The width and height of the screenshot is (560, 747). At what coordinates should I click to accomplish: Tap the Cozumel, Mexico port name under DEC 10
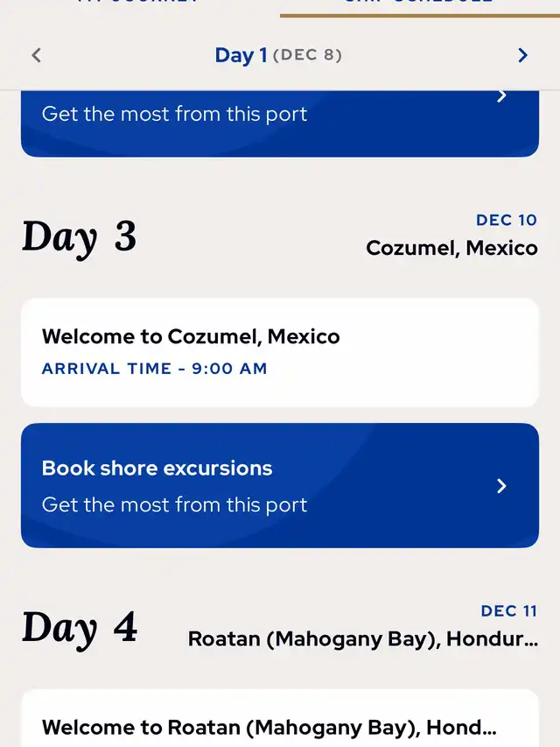(451, 248)
